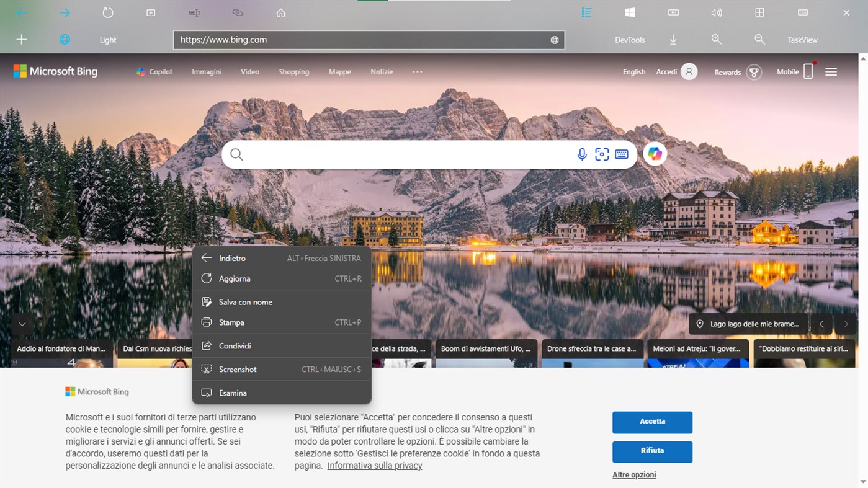Open a new tab with the plus icon

click(x=22, y=40)
